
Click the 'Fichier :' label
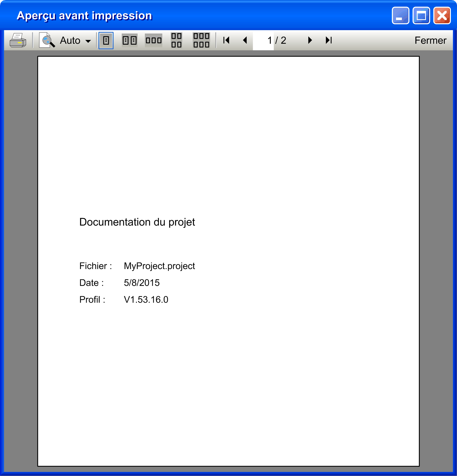pos(96,266)
